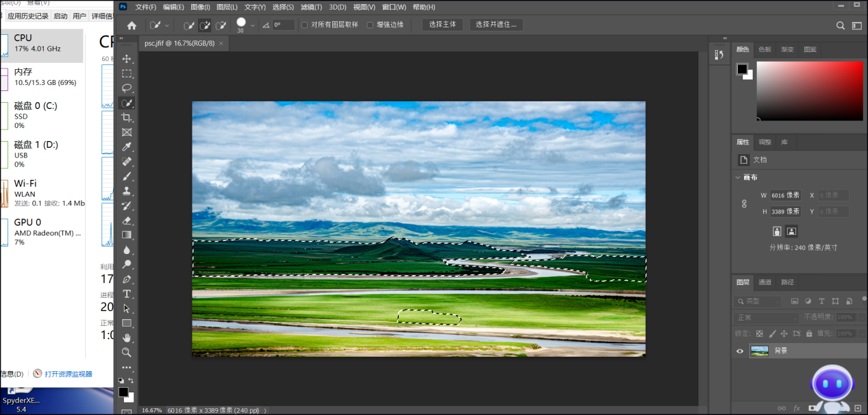Click the 选择并遮住... button
The image size is (868, 415).
496,25
